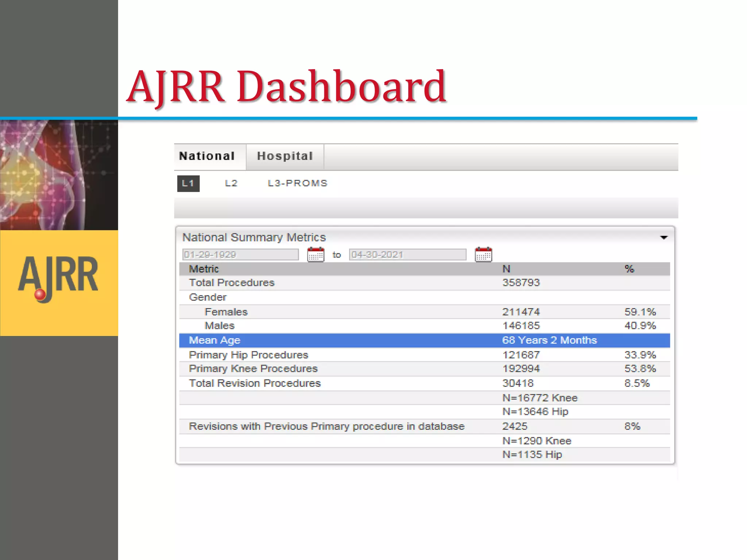Click the value 30418
The width and height of the screenshot is (747, 560).
pos(518,383)
